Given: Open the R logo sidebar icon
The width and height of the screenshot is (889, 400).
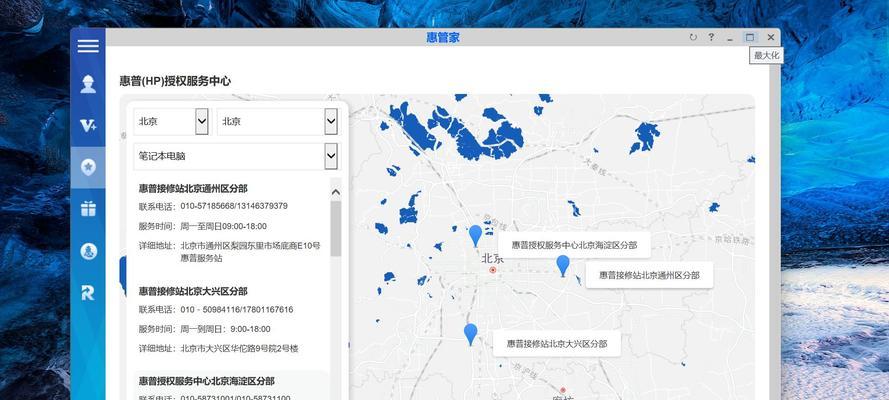Looking at the screenshot, I should (x=88, y=292).
